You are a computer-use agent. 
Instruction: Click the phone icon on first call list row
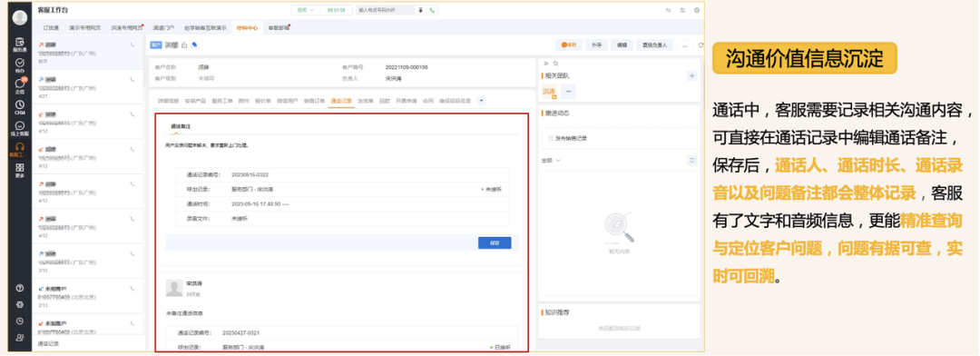(132, 44)
